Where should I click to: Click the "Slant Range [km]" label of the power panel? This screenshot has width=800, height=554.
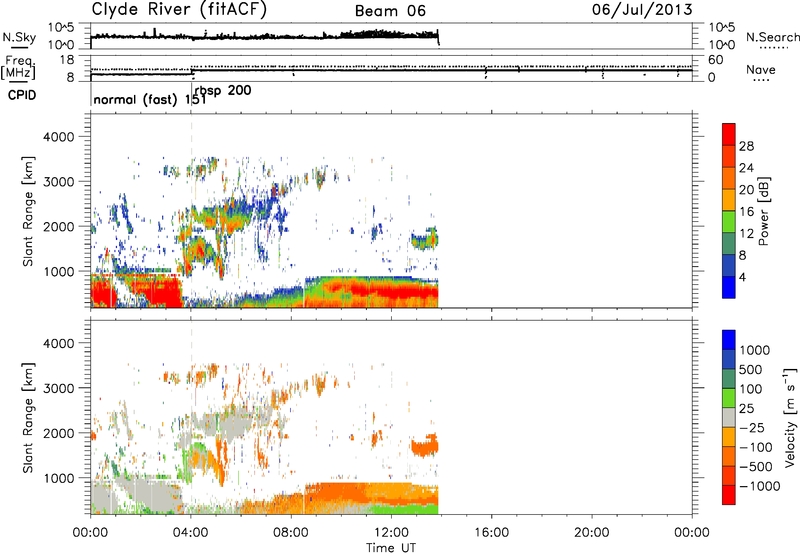tap(28, 211)
